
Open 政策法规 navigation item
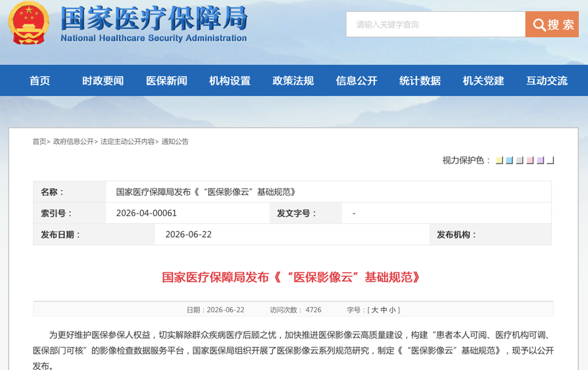point(293,81)
